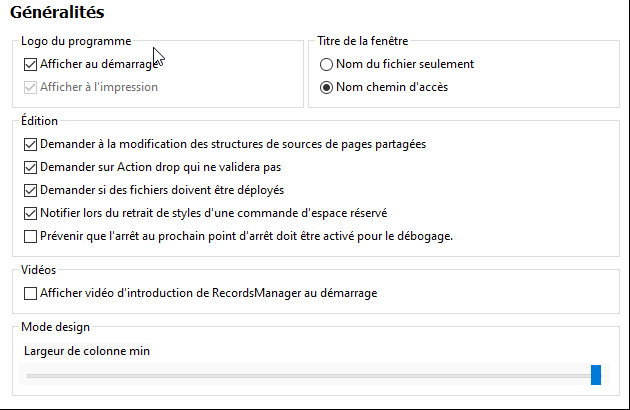Click the left end of the column width slider track
The width and height of the screenshot is (630, 410).
pos(30,375)
